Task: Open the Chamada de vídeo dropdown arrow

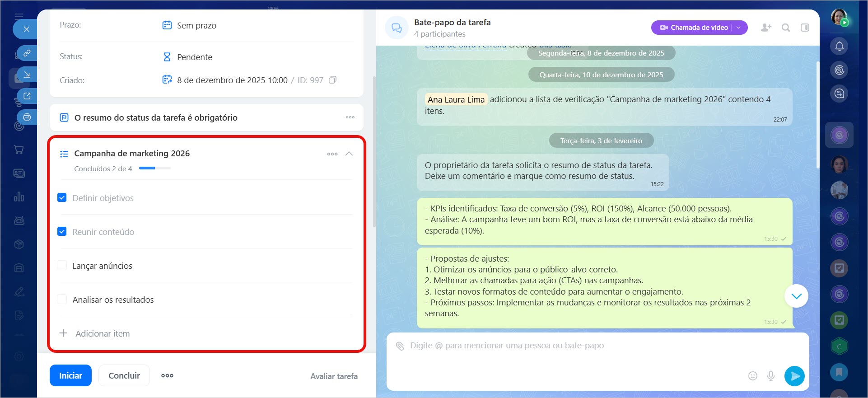Action: (739, 28)
